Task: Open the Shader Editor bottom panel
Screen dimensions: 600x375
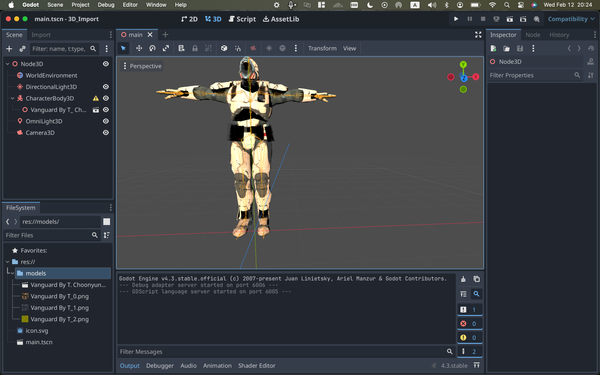Action: [256, 365]
